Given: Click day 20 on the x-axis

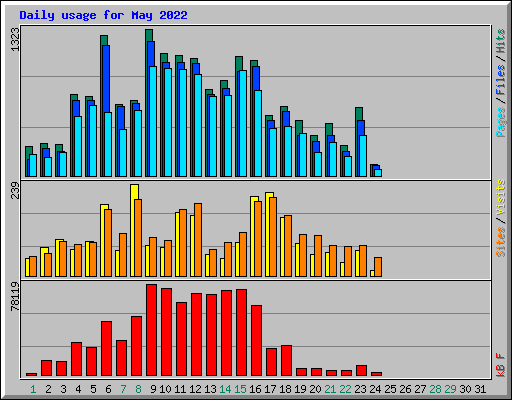Looking at the screenshot, I should (315, 389).
